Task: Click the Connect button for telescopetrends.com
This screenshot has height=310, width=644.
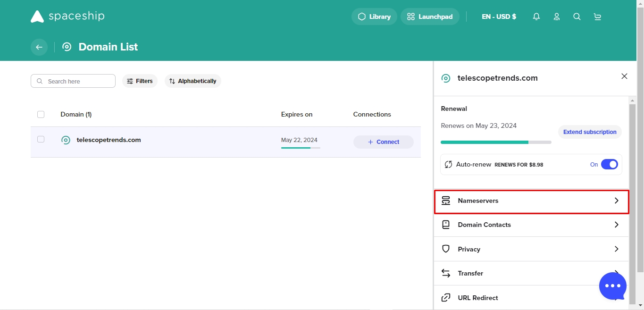Action: pyautogui.click(x=383, y=142)
